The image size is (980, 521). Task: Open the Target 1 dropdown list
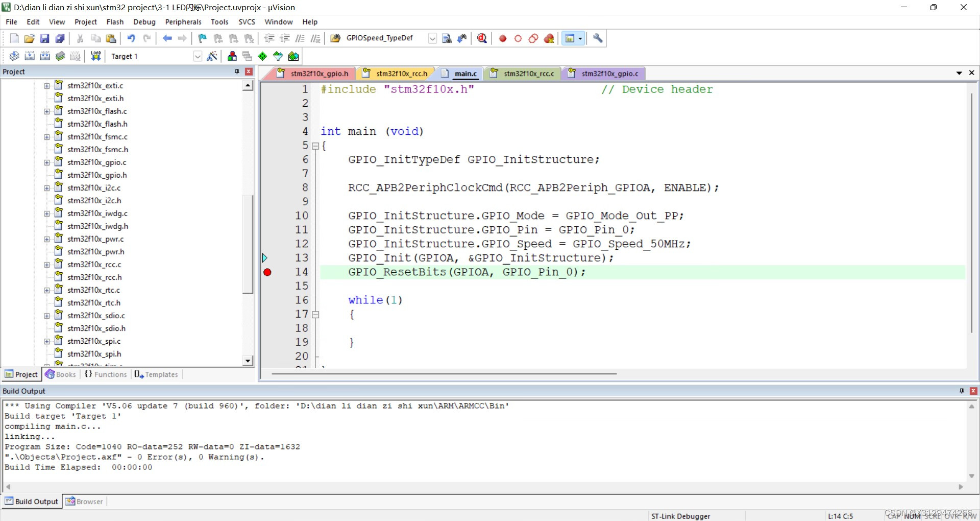[198, 56]
